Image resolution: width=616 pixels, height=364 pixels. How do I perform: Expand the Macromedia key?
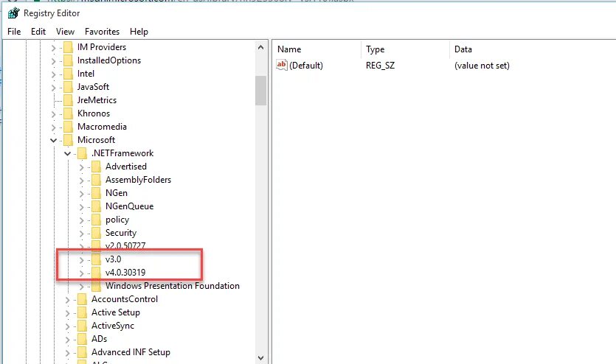pos(53,127)
